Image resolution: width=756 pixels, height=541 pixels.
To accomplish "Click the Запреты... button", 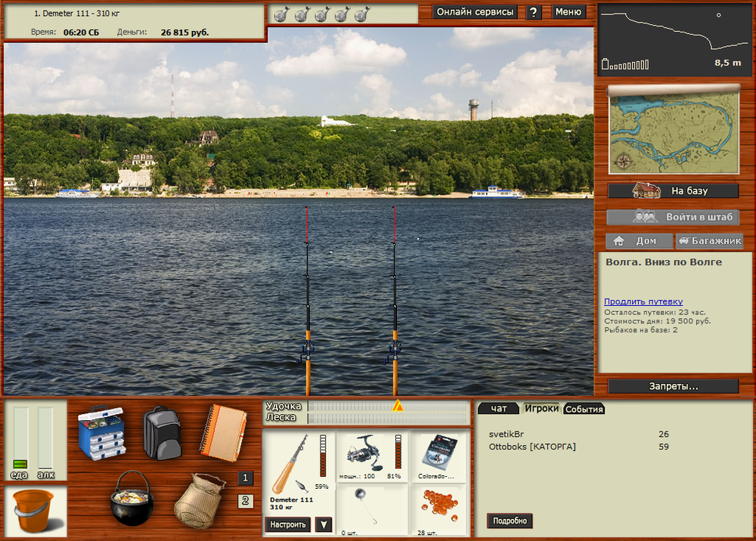I will coord(673,386).
